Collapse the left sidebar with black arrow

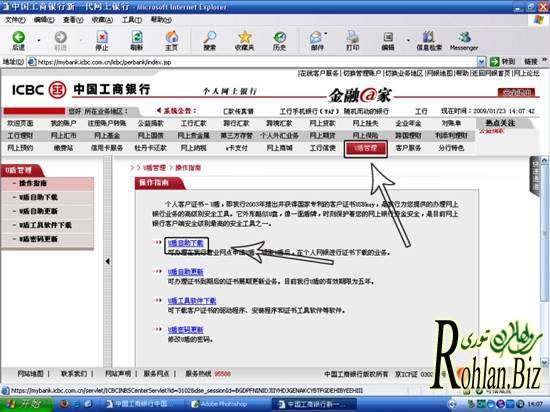click(108, 261)
